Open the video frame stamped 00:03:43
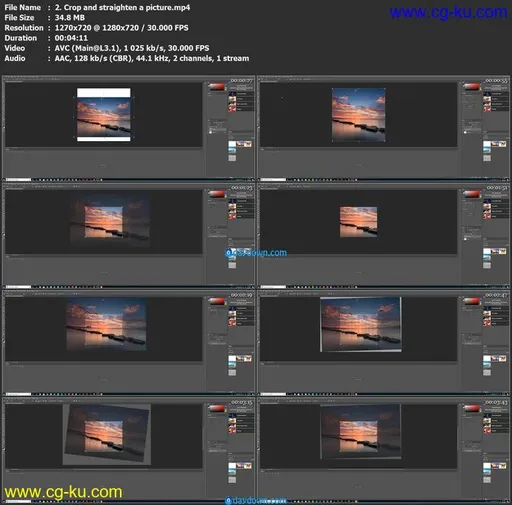The height and width of the screenshot is (505, 512). pos(383,450)
